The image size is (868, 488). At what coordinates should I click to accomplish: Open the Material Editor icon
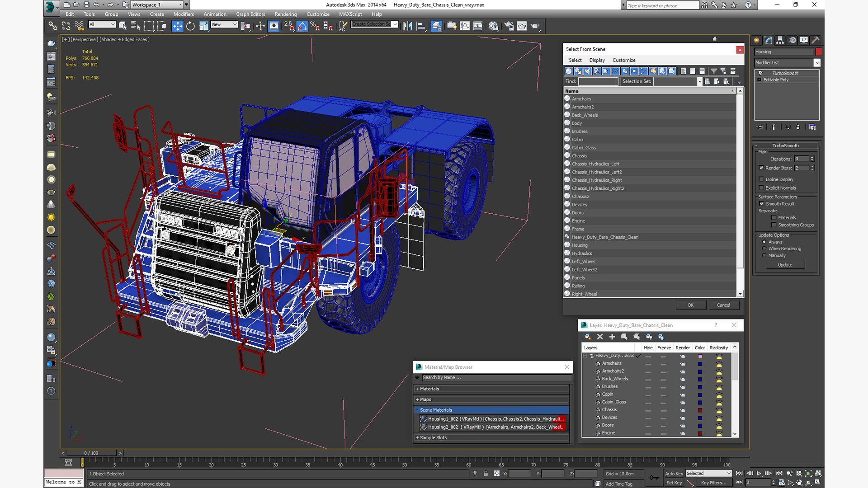click(493, 26)
